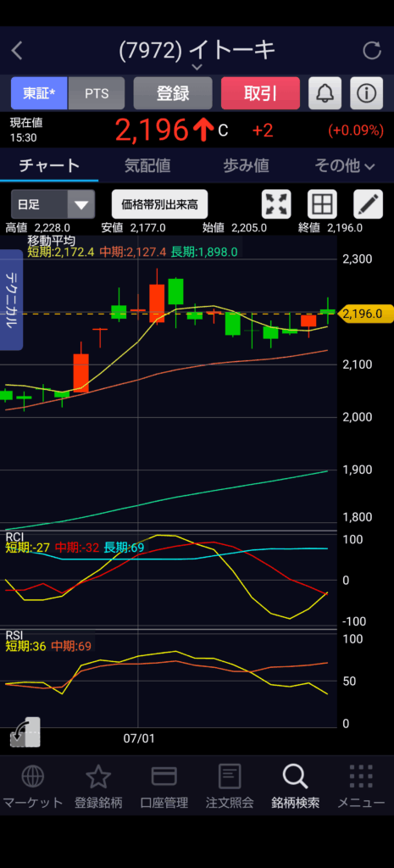Open the price alert bell
This screenshot has width=394, height=868.
coord(325,93)
